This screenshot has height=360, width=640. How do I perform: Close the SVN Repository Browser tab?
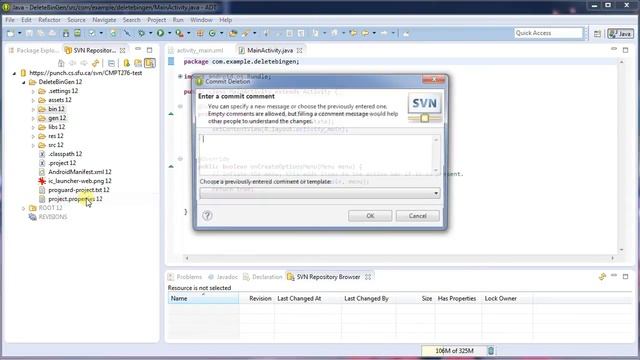tap(368, 277)
